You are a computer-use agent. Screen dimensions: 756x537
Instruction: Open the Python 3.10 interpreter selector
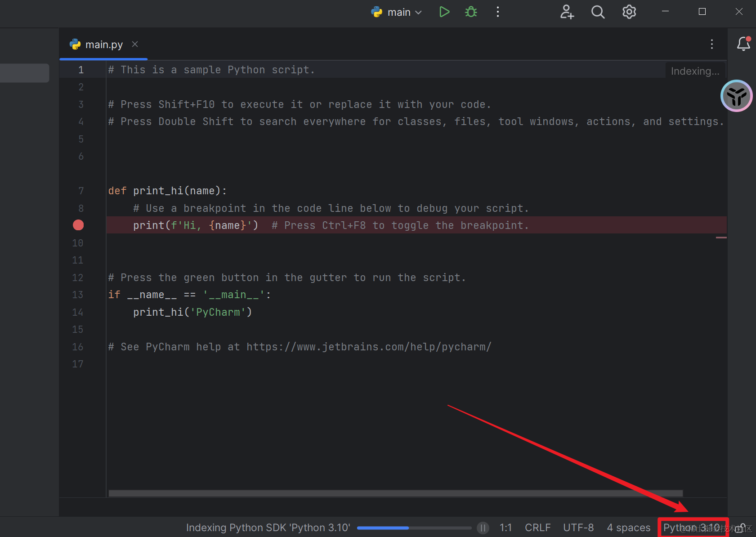(692, 528)
